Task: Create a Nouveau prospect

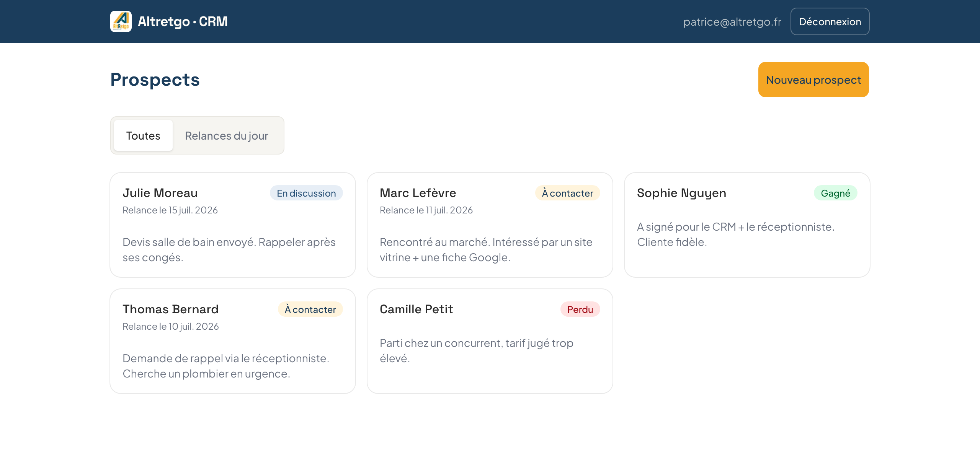Action: tap(813, 80)
